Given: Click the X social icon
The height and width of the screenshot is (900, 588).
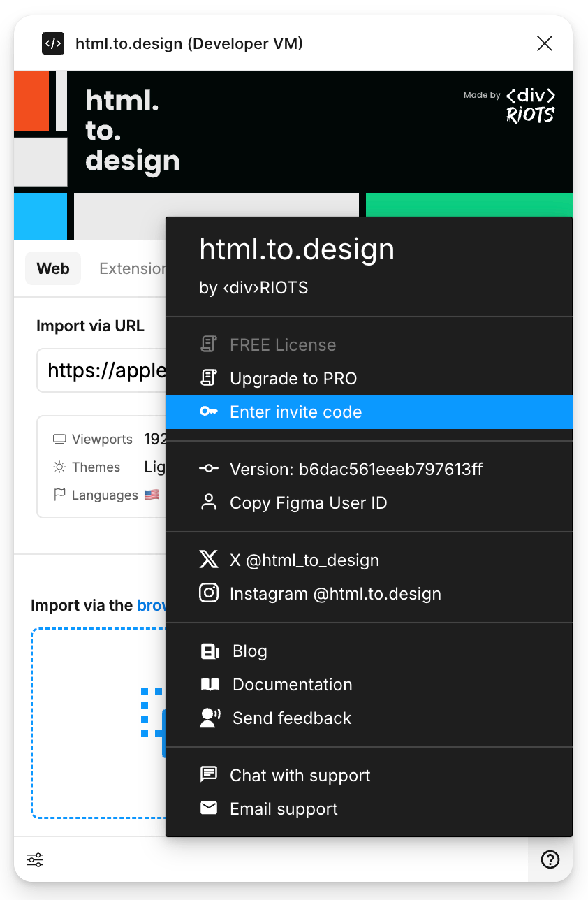Looking at the screenshot, I should pos(209,560).
